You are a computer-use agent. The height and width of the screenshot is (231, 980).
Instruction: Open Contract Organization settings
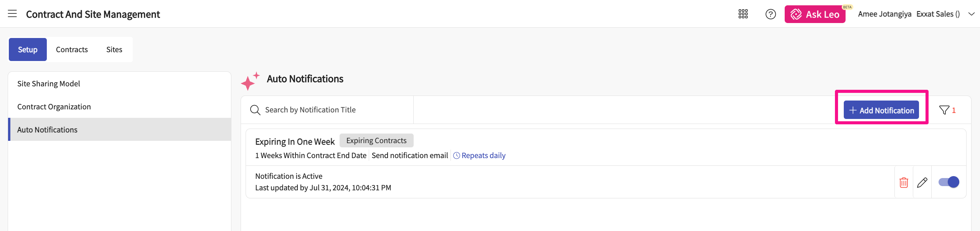(x=54, y=107)
